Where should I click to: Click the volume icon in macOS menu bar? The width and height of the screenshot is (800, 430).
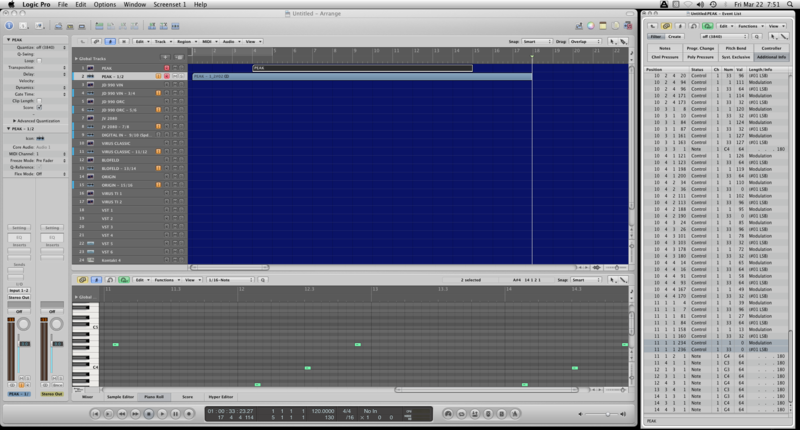[700, 4]
